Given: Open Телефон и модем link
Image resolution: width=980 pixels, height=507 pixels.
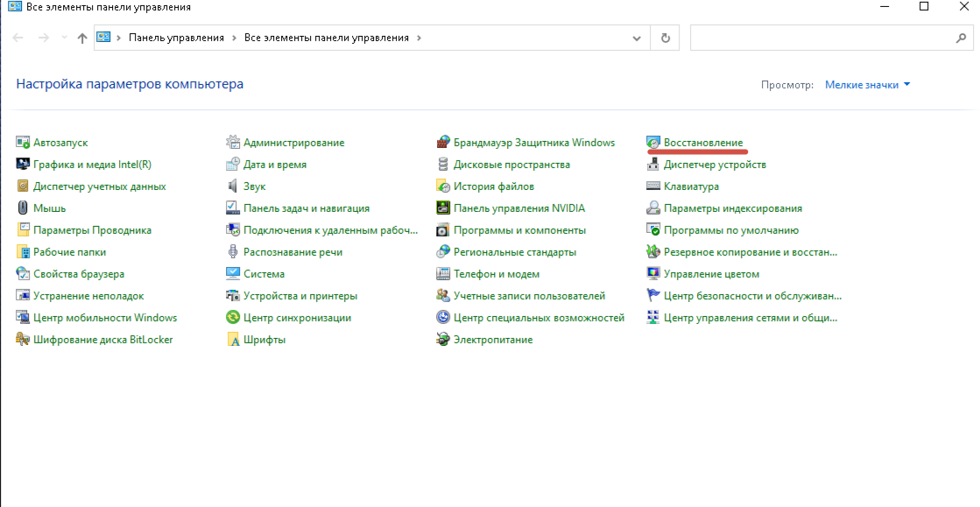Looking at the screenshot, I should click(497, 274).
